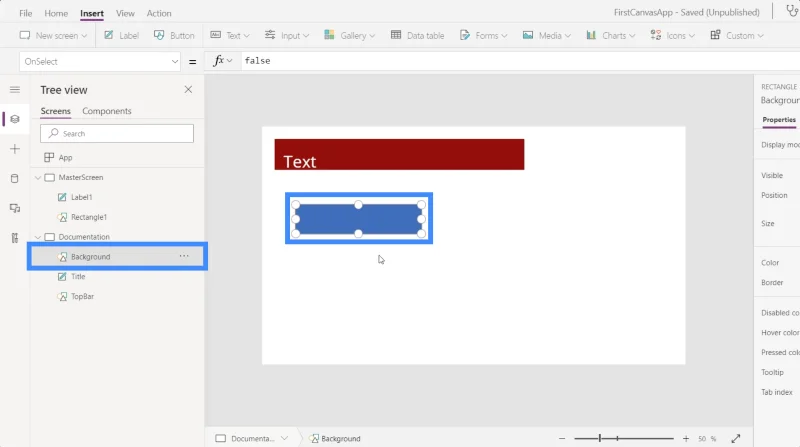The height and width of the screenshot is (447, 800).
Task: Open the Input controls dropdown
Action: coord(287,35)
